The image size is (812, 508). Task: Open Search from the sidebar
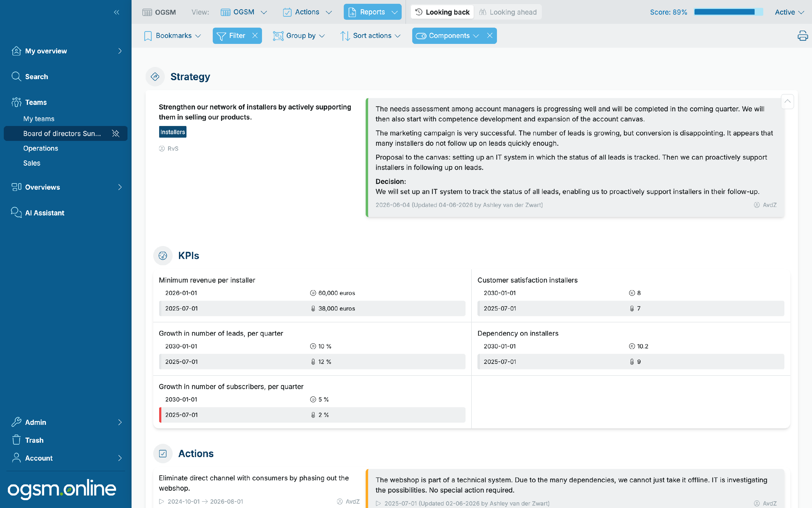pos(37,77)
